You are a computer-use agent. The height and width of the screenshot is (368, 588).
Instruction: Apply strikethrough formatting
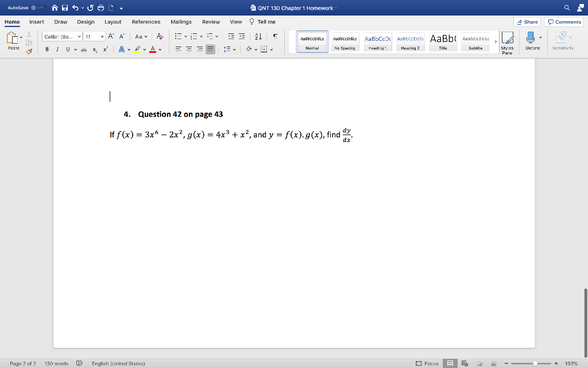click(x=84, y=49)
